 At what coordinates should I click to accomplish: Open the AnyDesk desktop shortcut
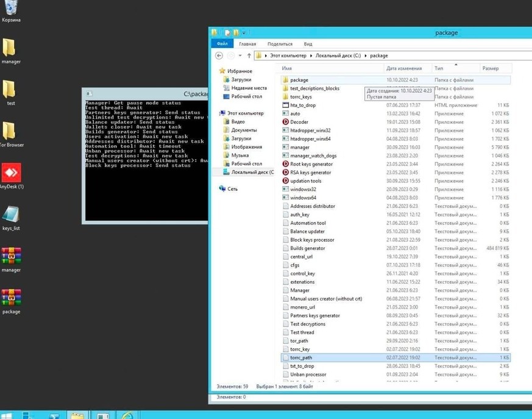pos(11,173)
